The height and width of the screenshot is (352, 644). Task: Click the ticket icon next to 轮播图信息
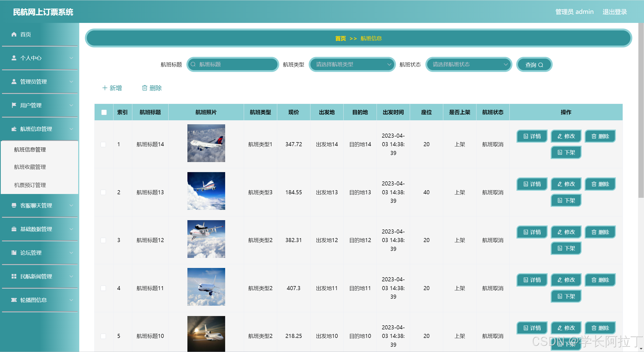pos(14,300)
